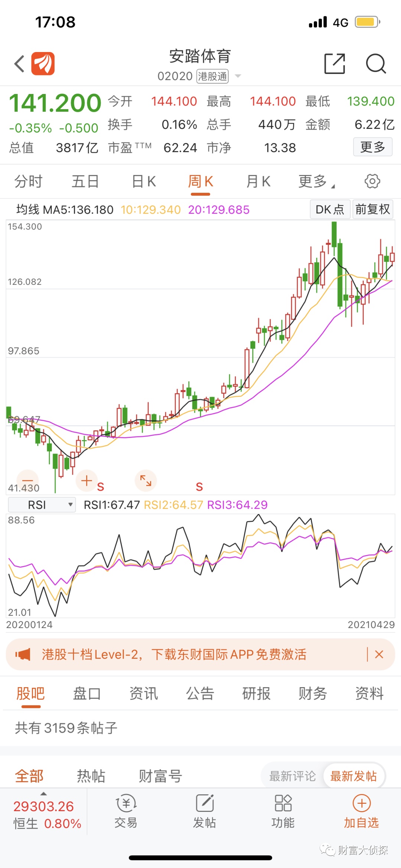Tap the RSI1:67.47 value label
401x868 pixels.
coord(112,505)
